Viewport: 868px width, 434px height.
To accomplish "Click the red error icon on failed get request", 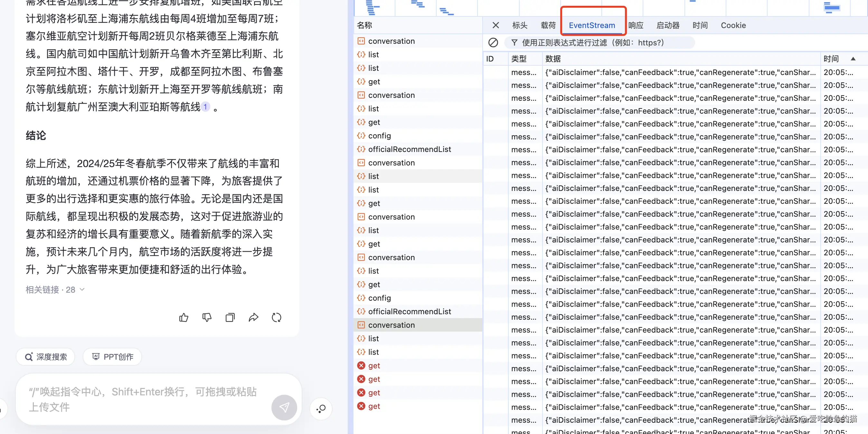I will (x=361, y=365).
